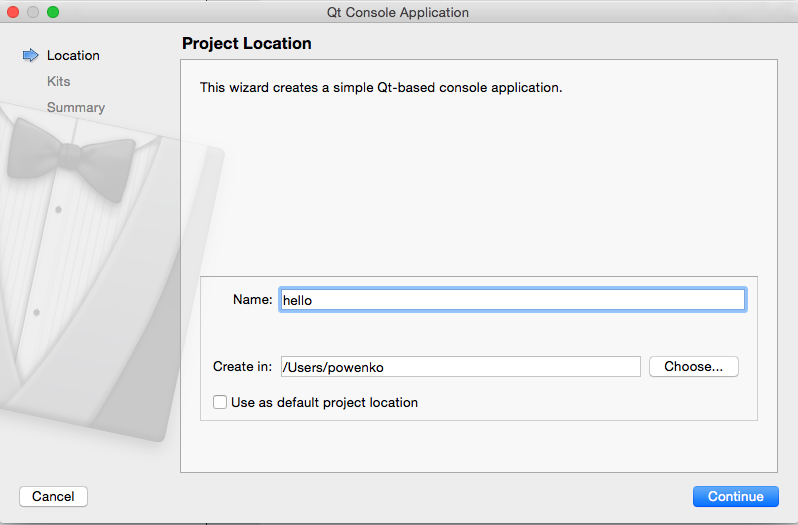Click the Create in path field
The height and width of the screenshot is (525, 798).
[x=461, y=367]
